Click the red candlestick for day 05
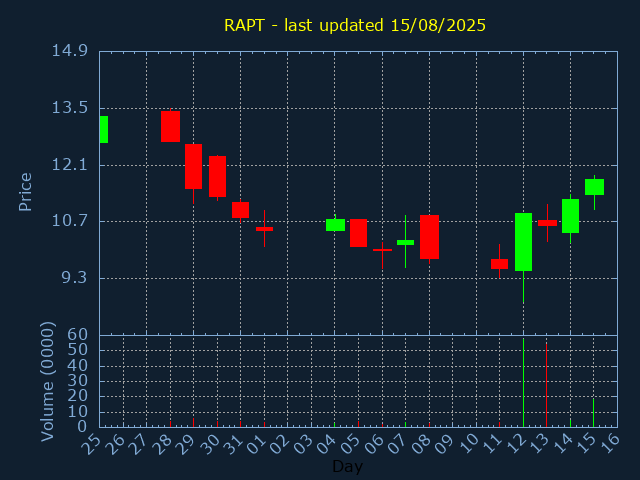 point(358,233)
